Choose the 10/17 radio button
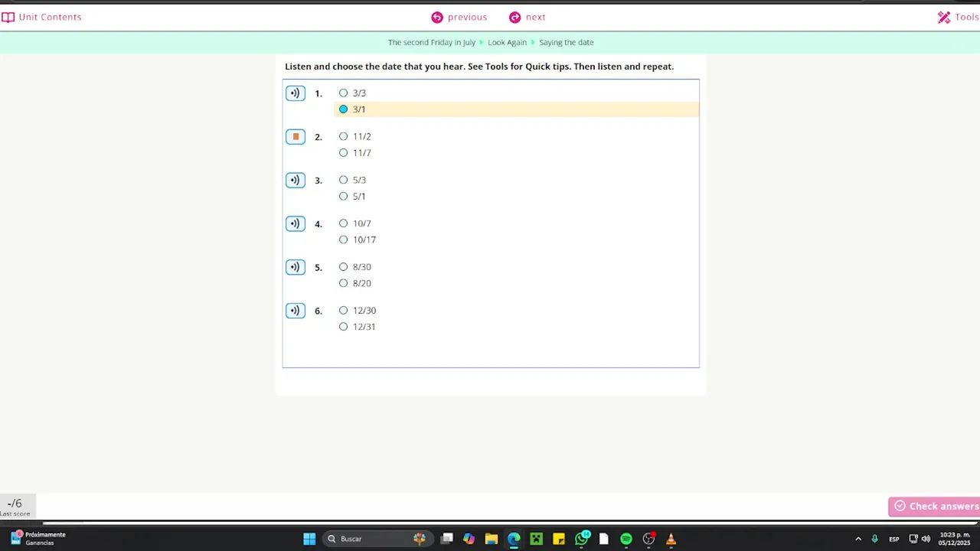The width and height of the screenshot is (980, 551). [343, 240]
